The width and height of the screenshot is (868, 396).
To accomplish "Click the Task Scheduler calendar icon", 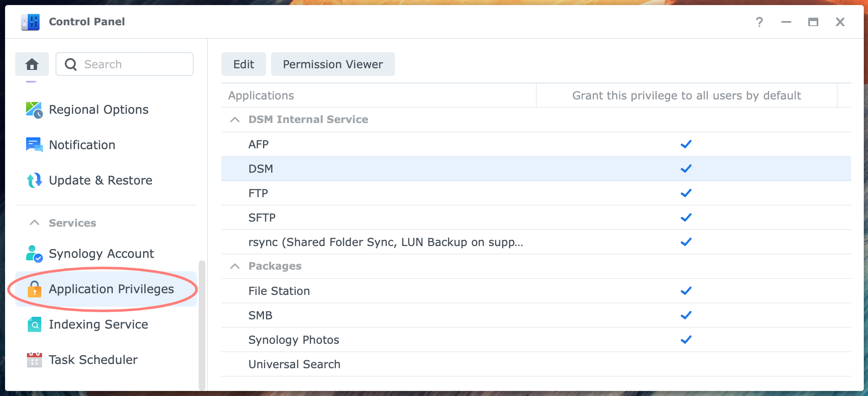I will 34,360.
